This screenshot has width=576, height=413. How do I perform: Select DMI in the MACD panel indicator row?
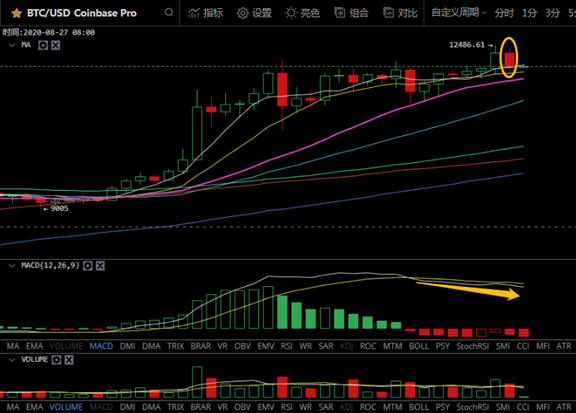tap(127, 346)
